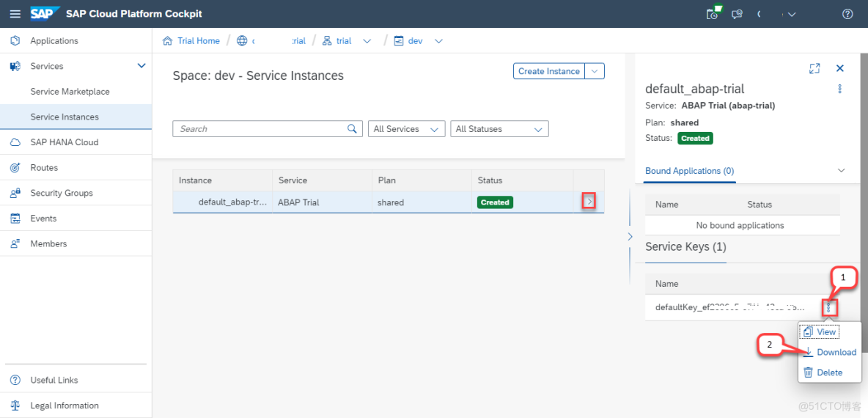The height and width of the screenshot is (418, 868).
Task: Open Service Marketplace in the sidebar
Action: point(70,92)
